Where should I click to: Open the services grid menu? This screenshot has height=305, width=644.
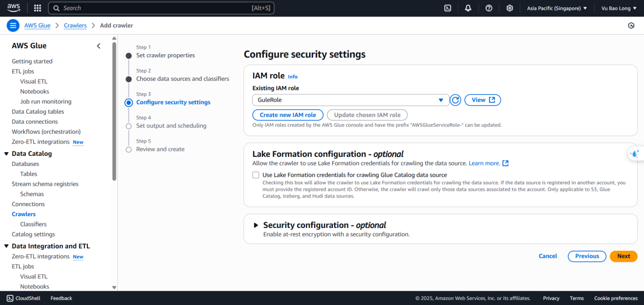[x=38, y=8]
